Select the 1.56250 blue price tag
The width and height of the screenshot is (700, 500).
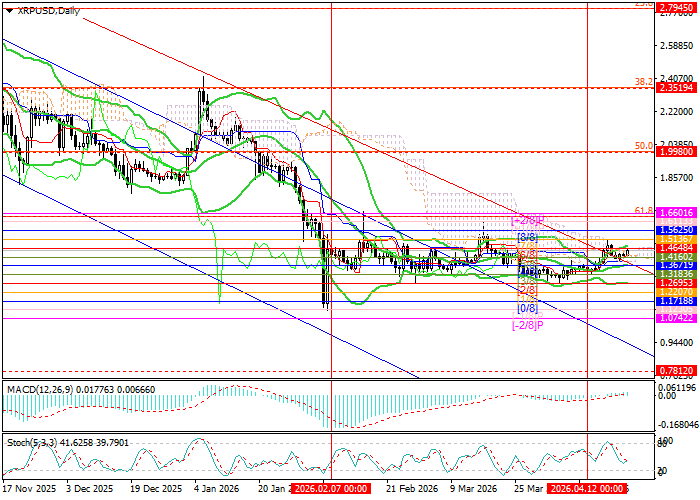click(x=677, y=229)
